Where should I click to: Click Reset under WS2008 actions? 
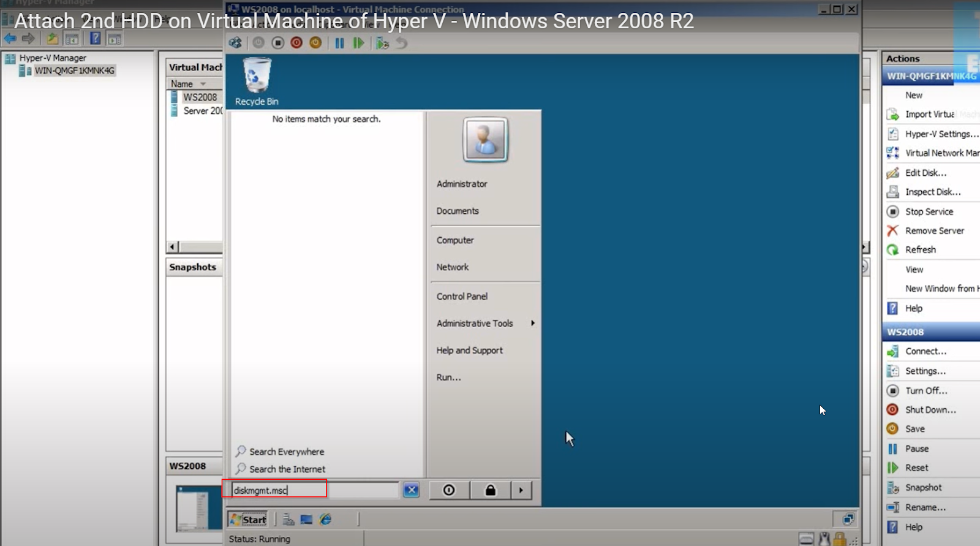916,468
